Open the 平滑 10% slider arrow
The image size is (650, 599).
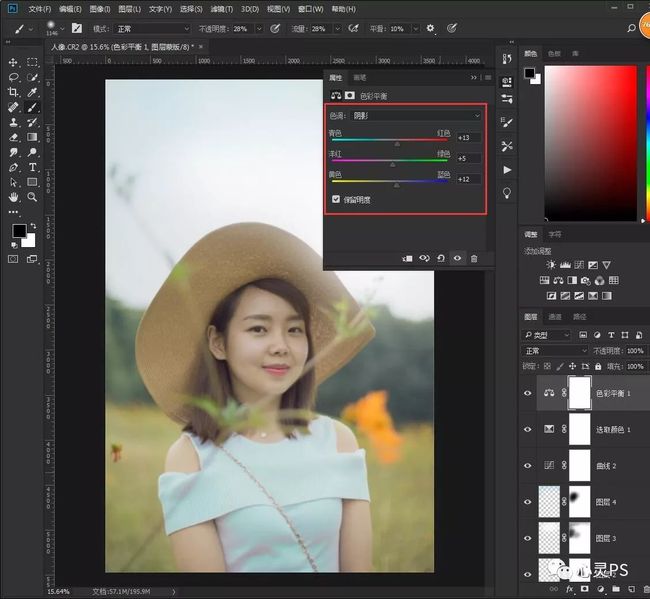tap(415, 29)
